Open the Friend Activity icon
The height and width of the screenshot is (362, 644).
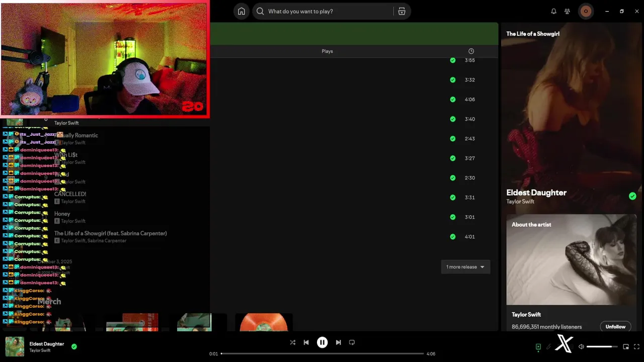point(567,11)
